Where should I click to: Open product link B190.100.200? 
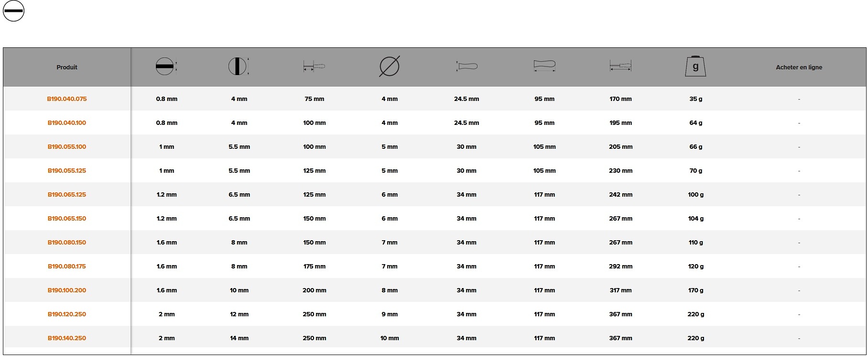[67, 290]
